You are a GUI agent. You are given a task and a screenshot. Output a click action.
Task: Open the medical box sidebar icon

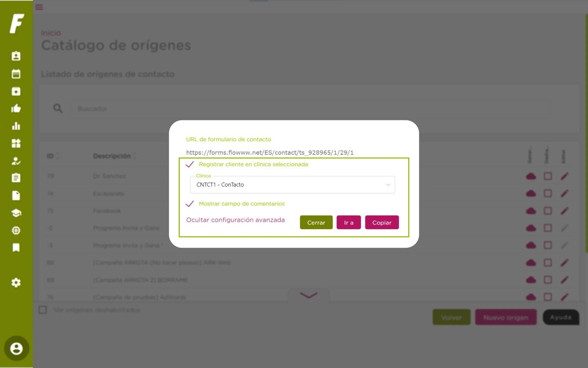coord(16,91)
